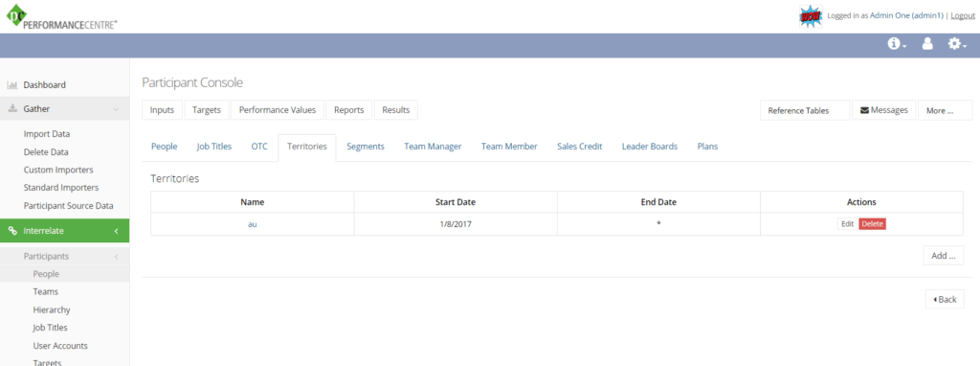The width and height of the screenshot is (980, 366).
Task: Edit the au territory
Action: click(848, 224)
